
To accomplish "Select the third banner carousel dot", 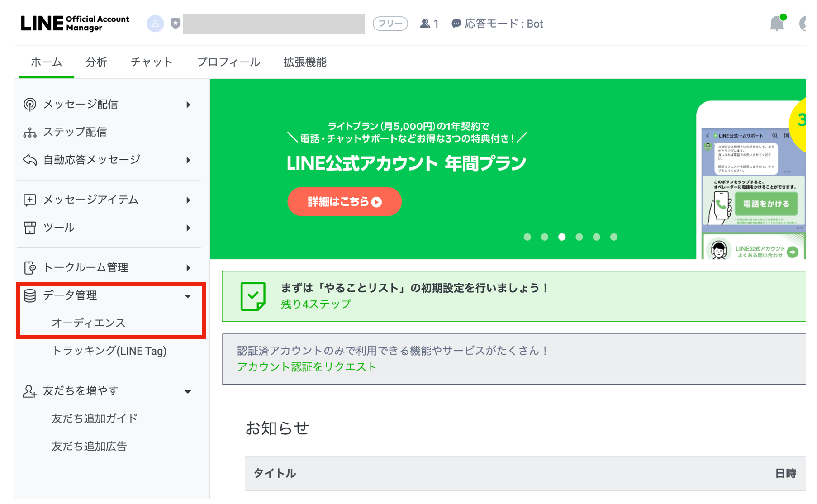I will click(562, 237).
